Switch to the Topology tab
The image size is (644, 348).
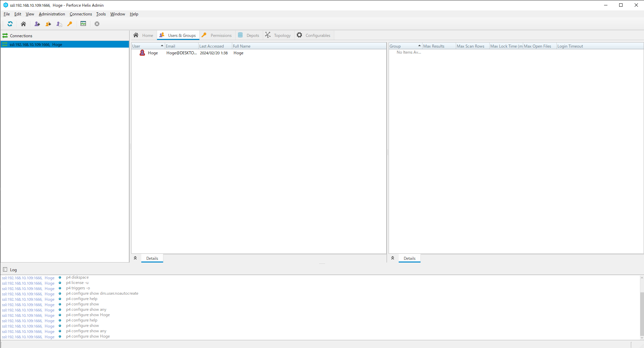point(278,35)
